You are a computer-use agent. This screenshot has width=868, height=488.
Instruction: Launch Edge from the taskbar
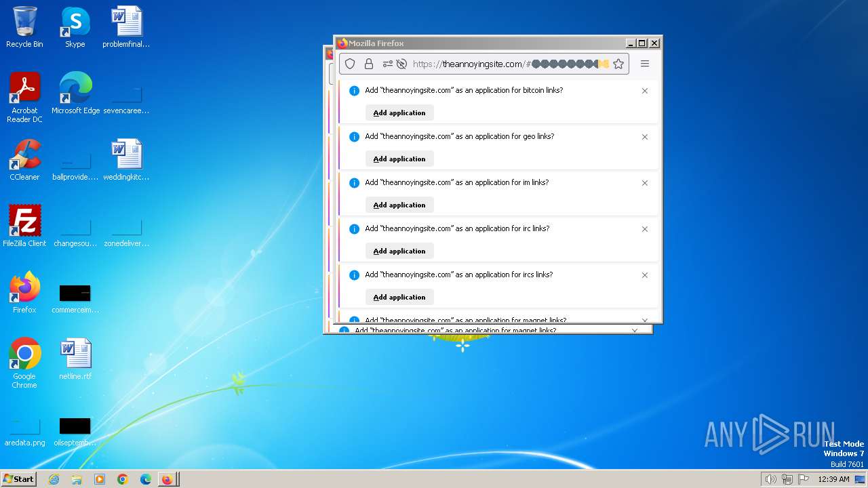coord(145,479)
